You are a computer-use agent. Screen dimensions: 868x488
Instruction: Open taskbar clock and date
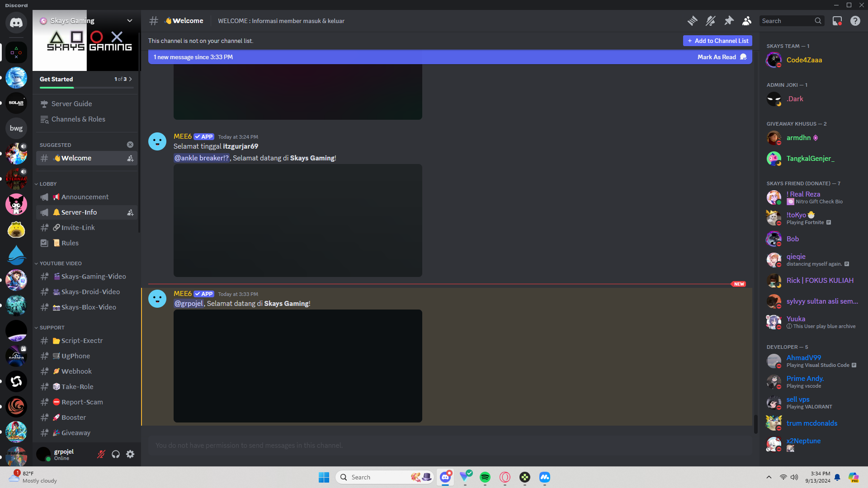pos(818,477)
